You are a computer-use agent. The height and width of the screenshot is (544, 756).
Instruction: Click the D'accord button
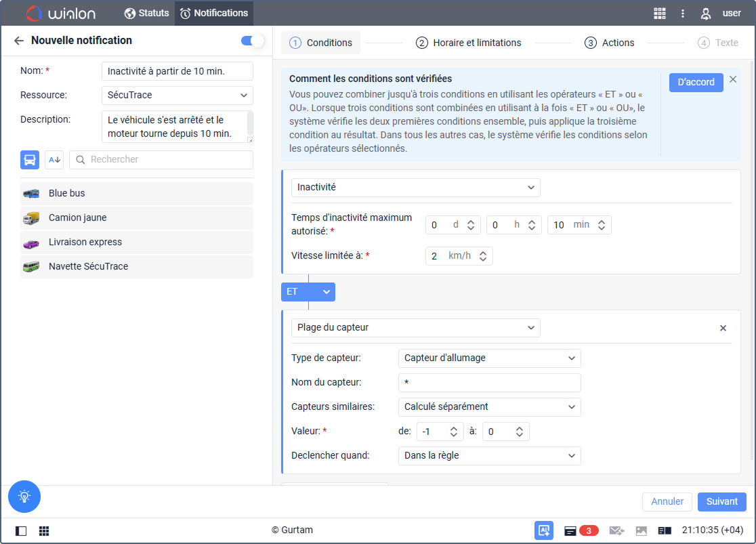pos(696,82)
